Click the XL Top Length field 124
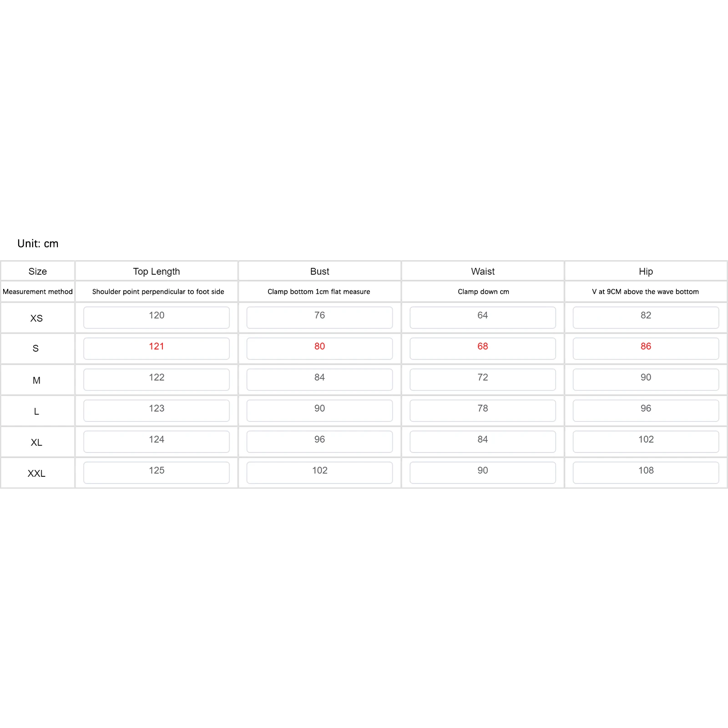 157,441
